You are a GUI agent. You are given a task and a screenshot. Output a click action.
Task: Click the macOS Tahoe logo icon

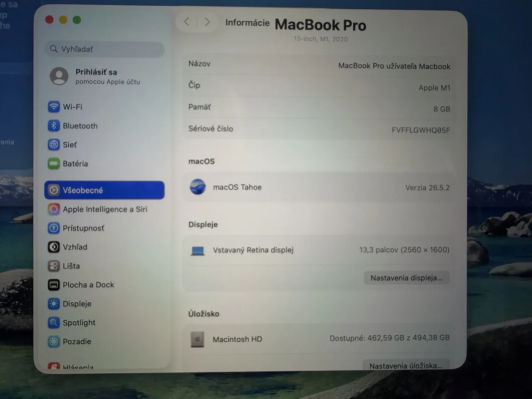[198, 187]
